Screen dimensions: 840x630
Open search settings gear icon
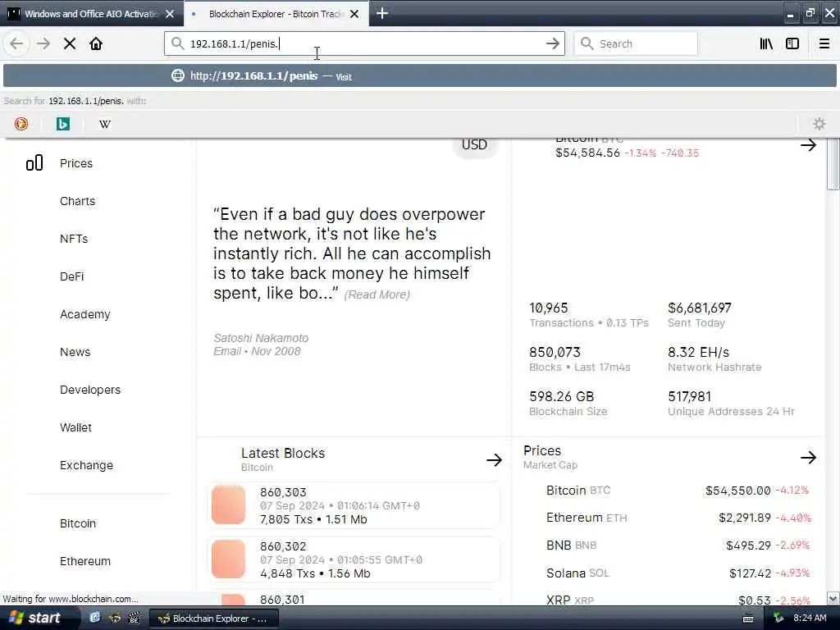tap(819, 124)
